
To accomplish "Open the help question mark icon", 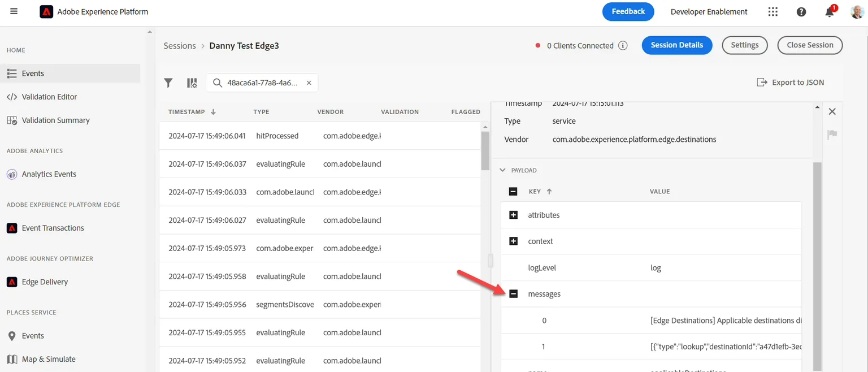I will (x=801, y=12).
